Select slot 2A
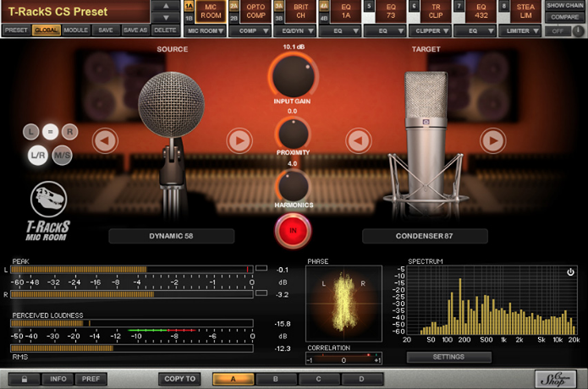This screenshot has height=389, width=588. click(x=234, y=6)
